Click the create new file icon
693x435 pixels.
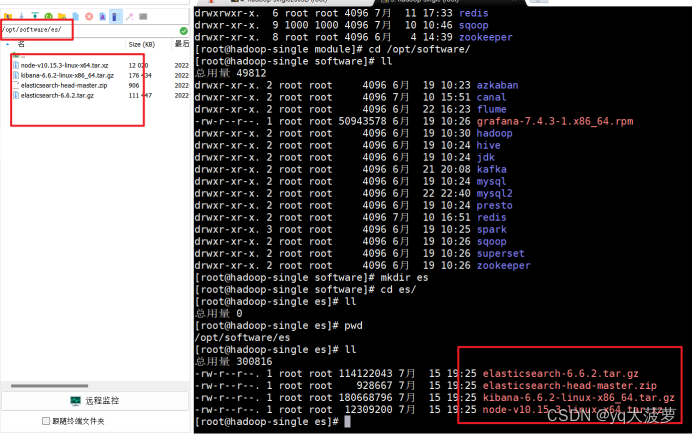(x=76, y=16)
